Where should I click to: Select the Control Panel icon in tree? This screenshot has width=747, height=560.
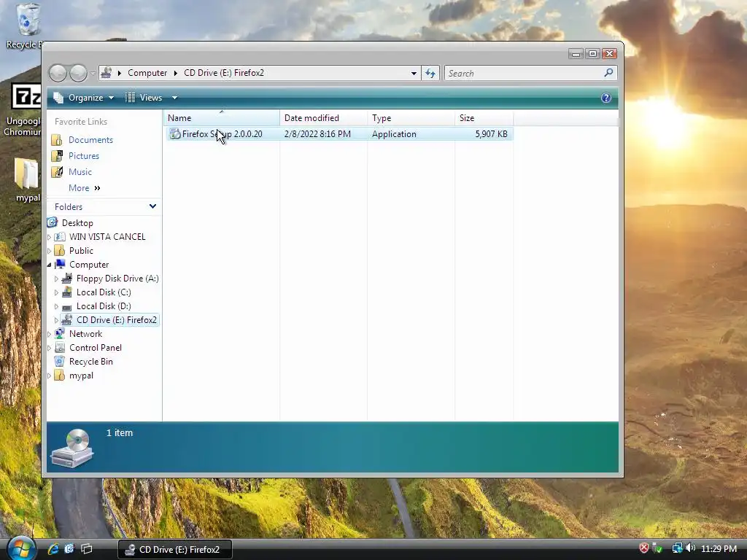pyautogui.click(x=60, y=348)
